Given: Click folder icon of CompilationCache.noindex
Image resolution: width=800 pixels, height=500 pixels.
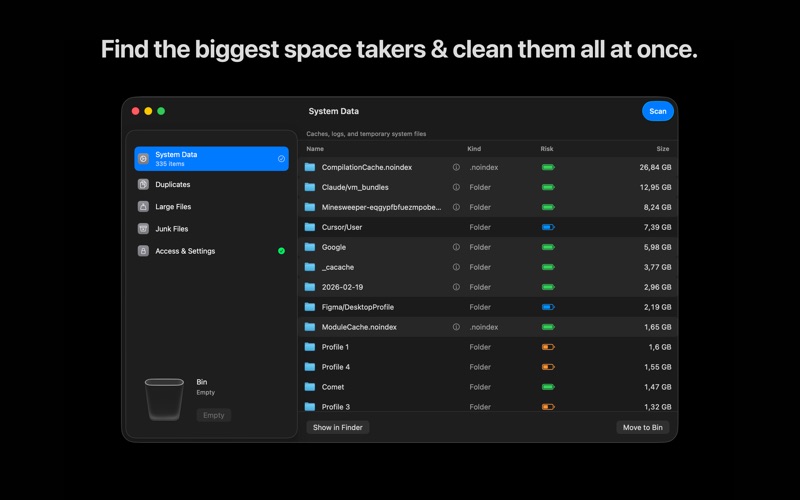Looking at the screenshot, I should [310, 167].
